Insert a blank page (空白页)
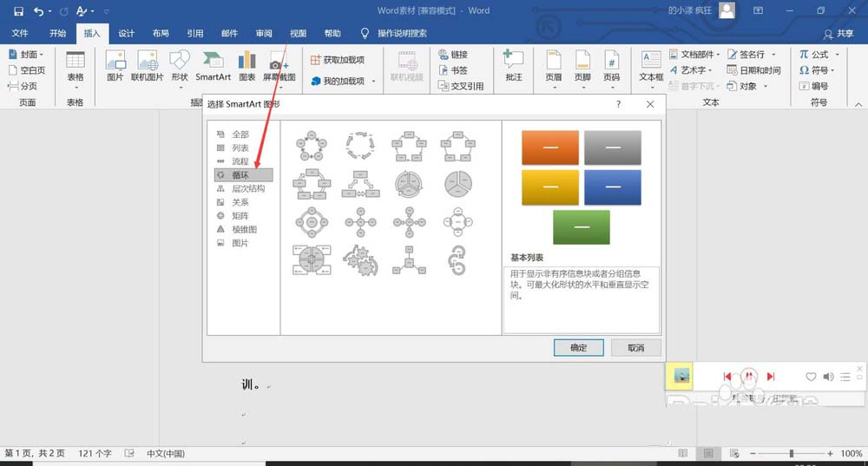This screenshot has width=868, height=466. [x=27, y=70]
